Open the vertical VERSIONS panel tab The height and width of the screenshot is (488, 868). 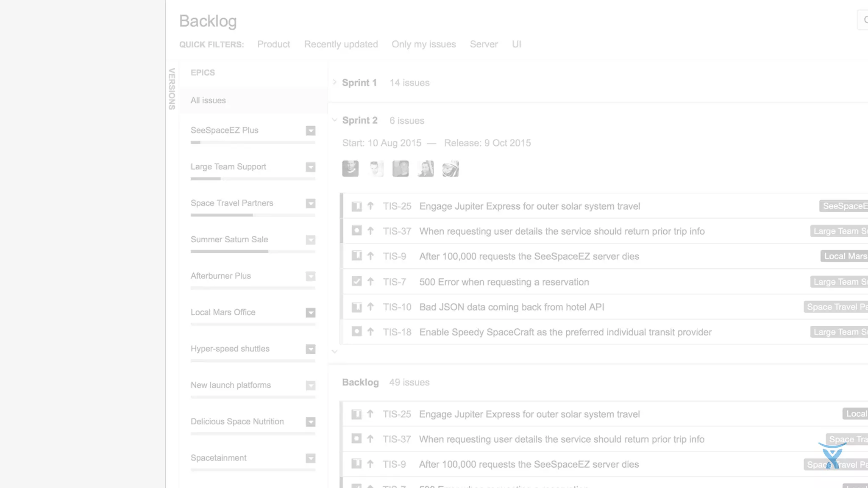(172, 89)
